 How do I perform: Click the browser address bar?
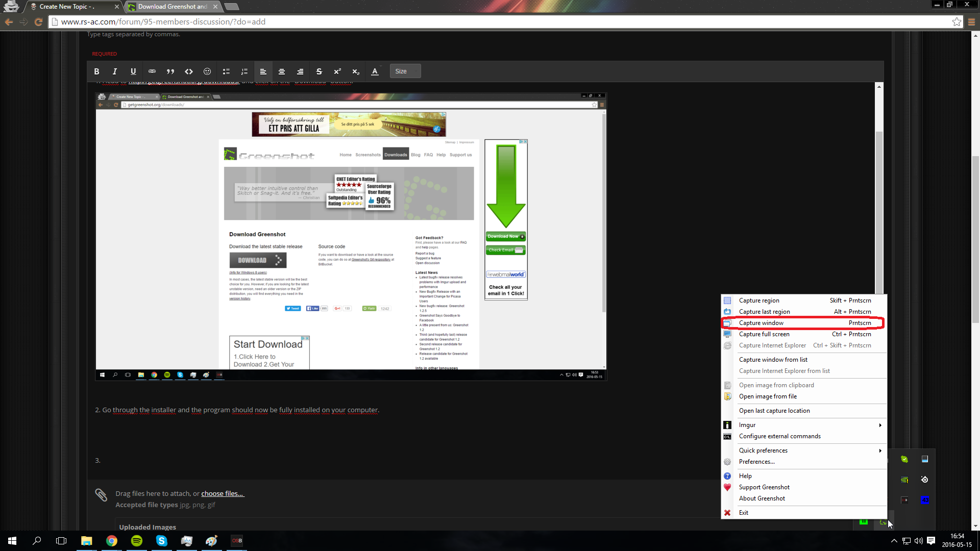coord(503,21)
